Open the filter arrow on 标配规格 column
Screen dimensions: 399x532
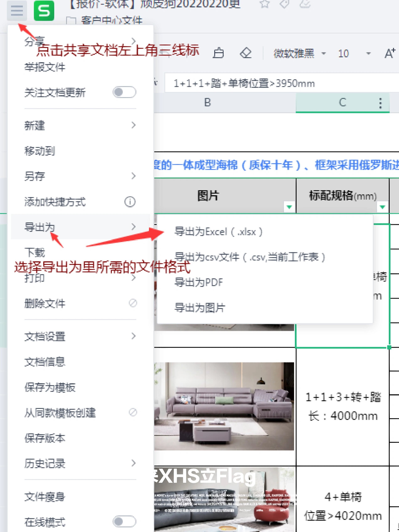pos(382,206)
